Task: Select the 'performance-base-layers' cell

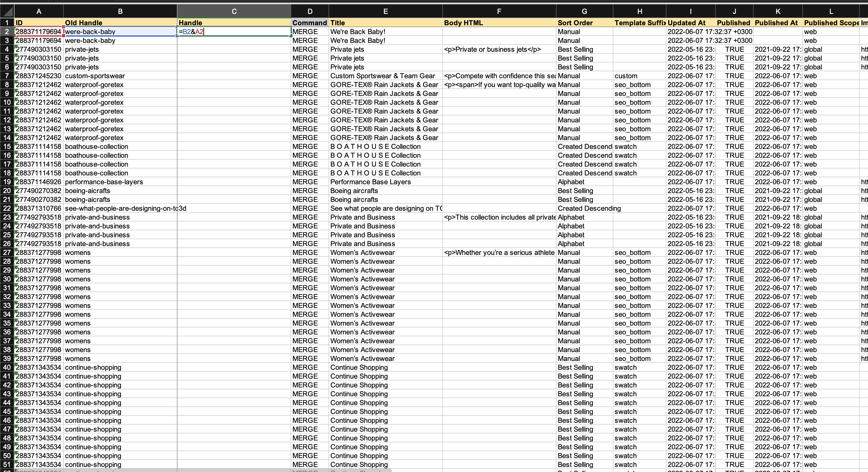Action: click(120, 182)
